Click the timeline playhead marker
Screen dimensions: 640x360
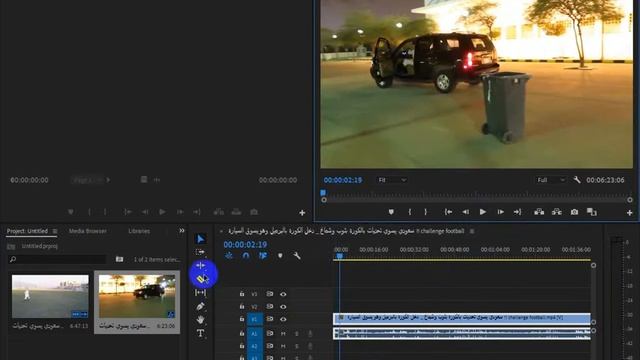tap(339, 256)
